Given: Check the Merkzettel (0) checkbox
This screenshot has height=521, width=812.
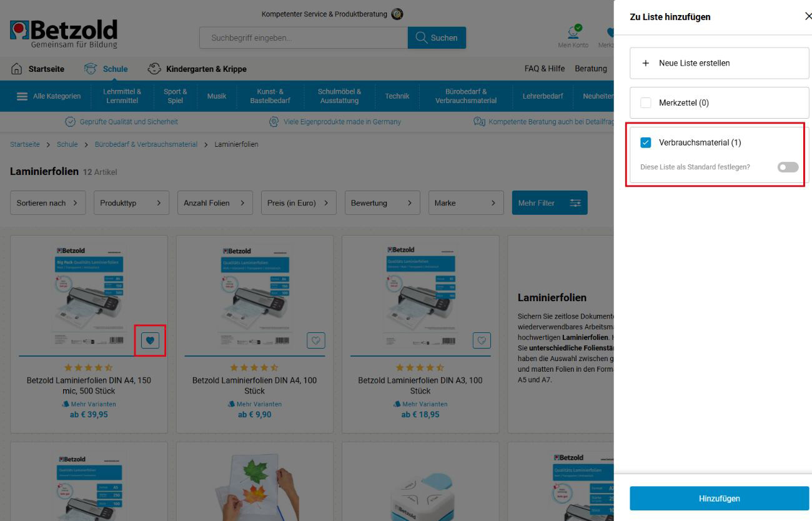Looking at the screenshot, I should click(x=646, y=102).
